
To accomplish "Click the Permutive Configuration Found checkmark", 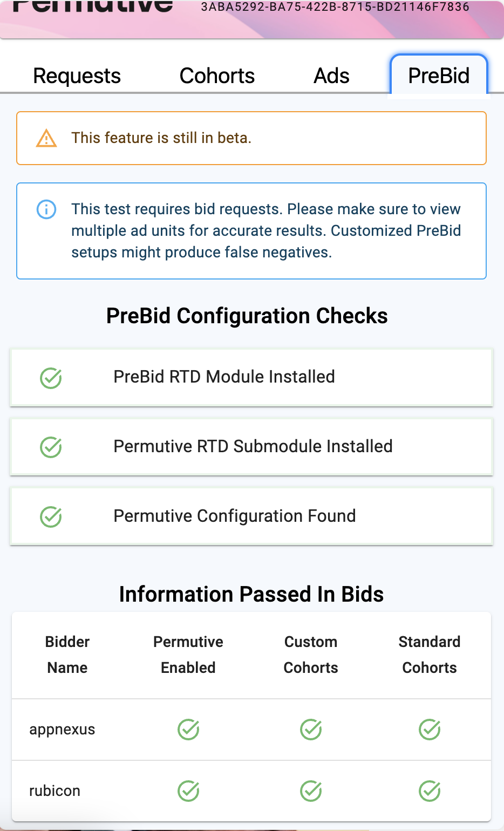I will tap(51, 517).
